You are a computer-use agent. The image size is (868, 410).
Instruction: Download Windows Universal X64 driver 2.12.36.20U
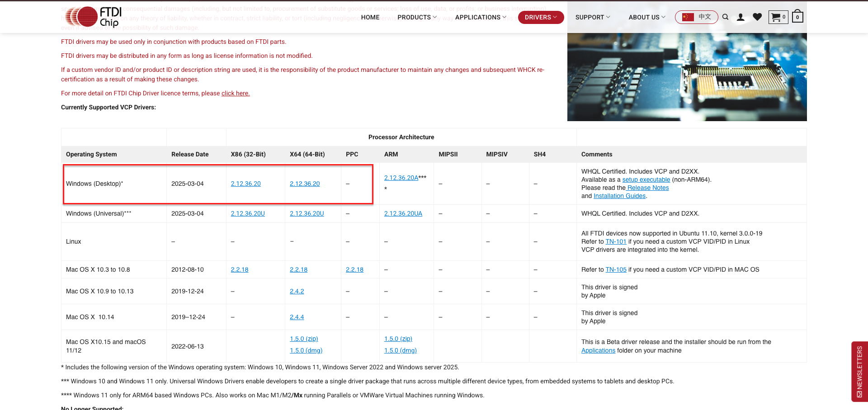(x=307, y=213)
